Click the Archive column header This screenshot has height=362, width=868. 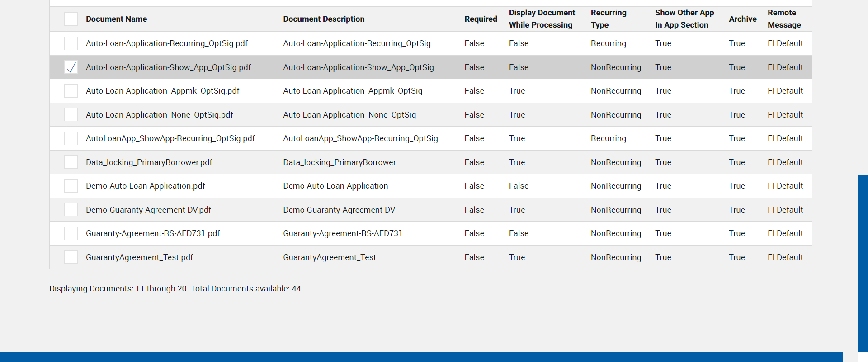(x=742, y=19)
